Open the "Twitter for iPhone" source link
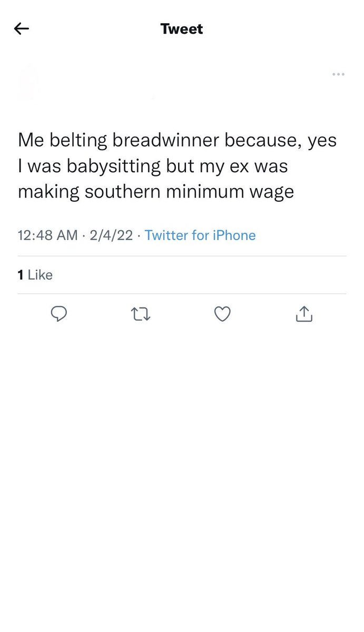Viewport: 364px width, 632px height. pyautogui.click(x=200, y=235)
